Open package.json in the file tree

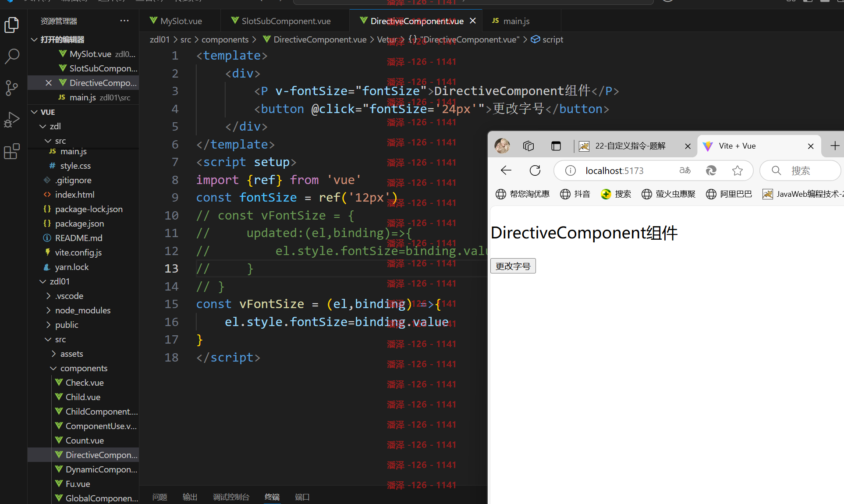tap(83, 224)
